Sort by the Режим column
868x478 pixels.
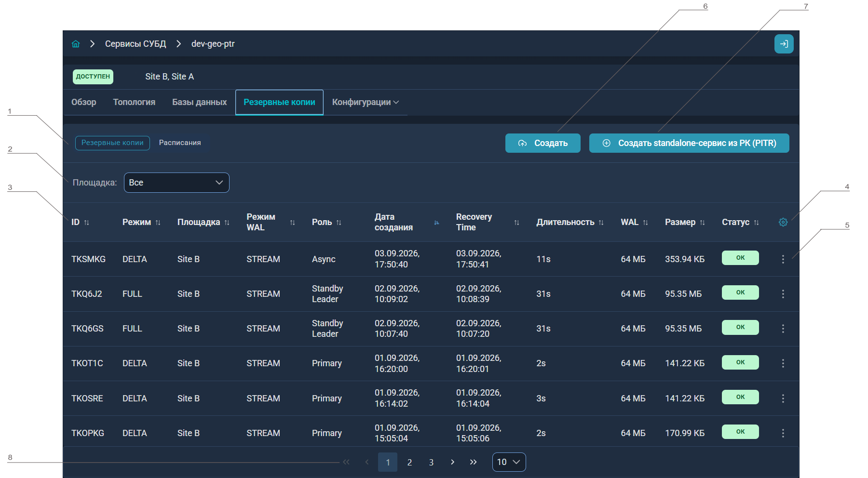158,223
